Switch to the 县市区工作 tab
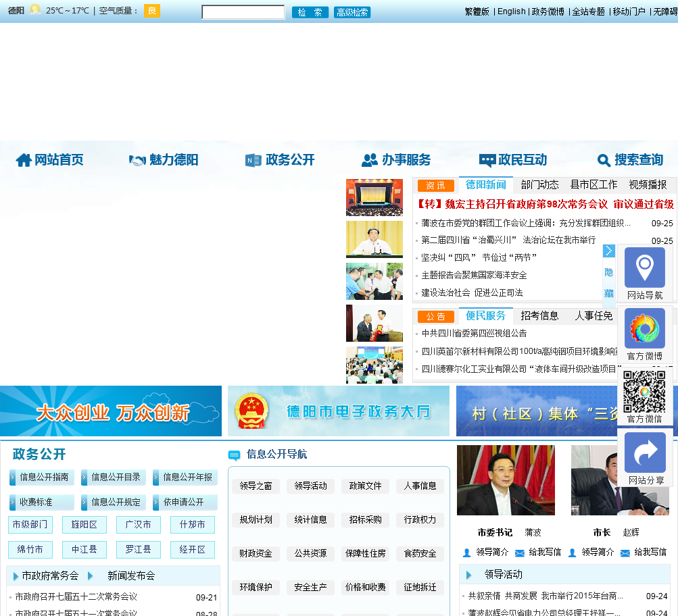 pyautogui.click(x=594, y=185)
